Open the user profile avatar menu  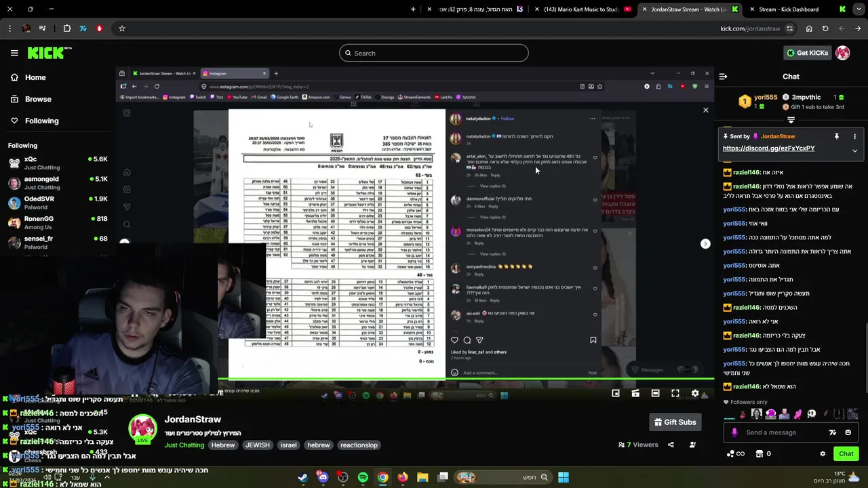click(843, 53)
